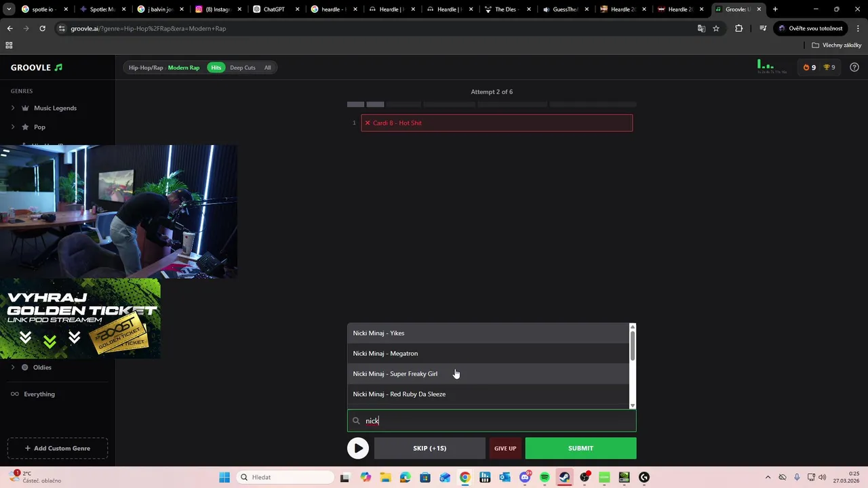This screenshot has height=488, width=868.
Task: Click the song search input field
Action: [492, 421]
